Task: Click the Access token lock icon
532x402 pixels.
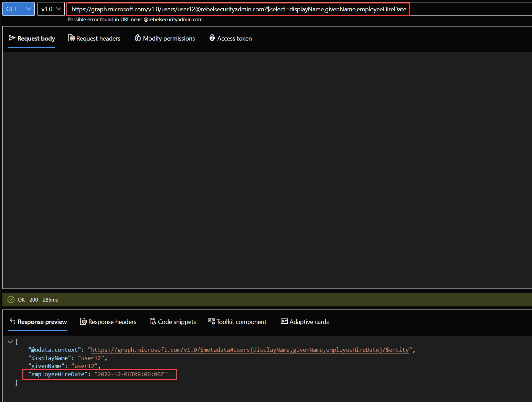Action: [212, 38]
